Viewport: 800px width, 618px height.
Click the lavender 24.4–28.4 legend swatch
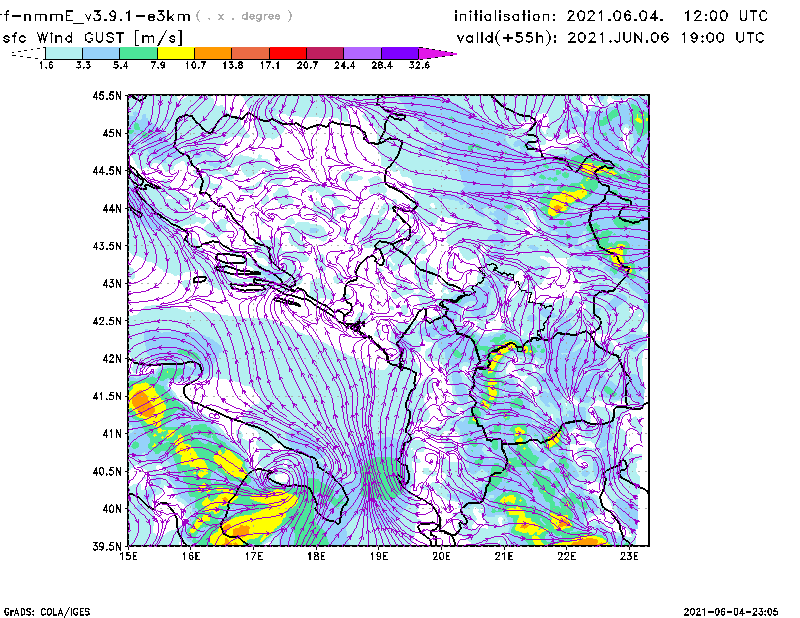point(362,53)
